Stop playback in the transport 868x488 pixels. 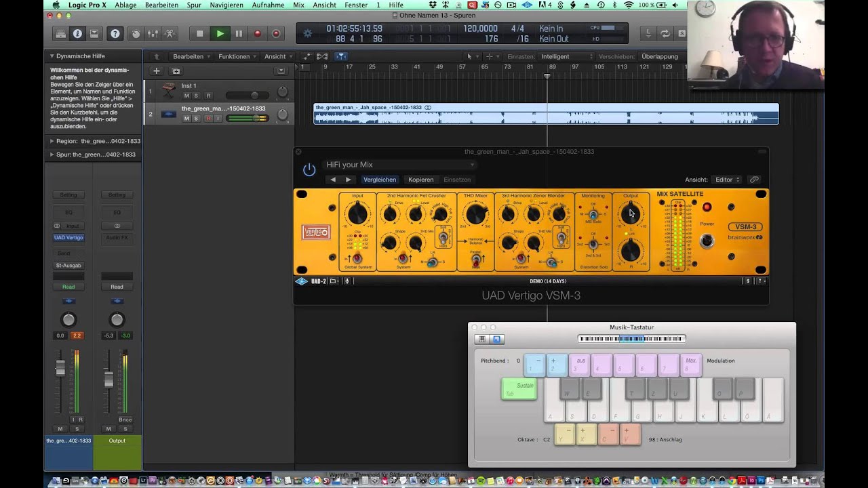[x=199, y=33]
